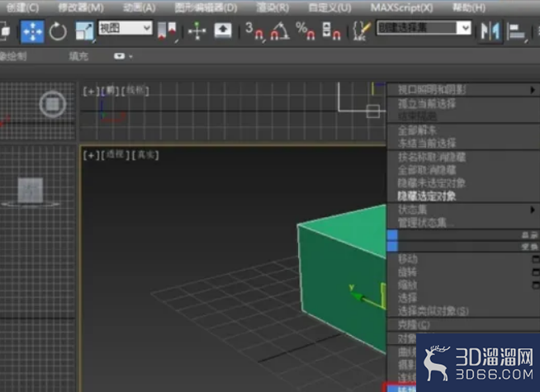Toggle the 3D Snaps button
Screen dimensions: 540x392
255,31
